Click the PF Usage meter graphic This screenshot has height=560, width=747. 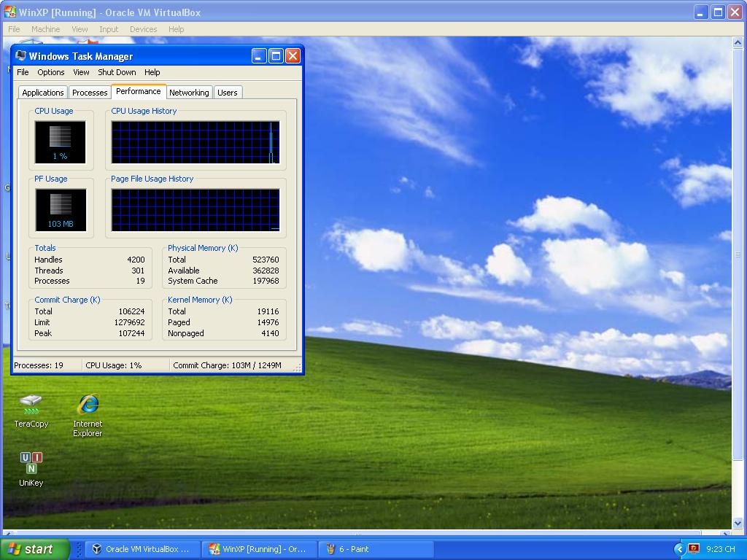coord(60,210)
